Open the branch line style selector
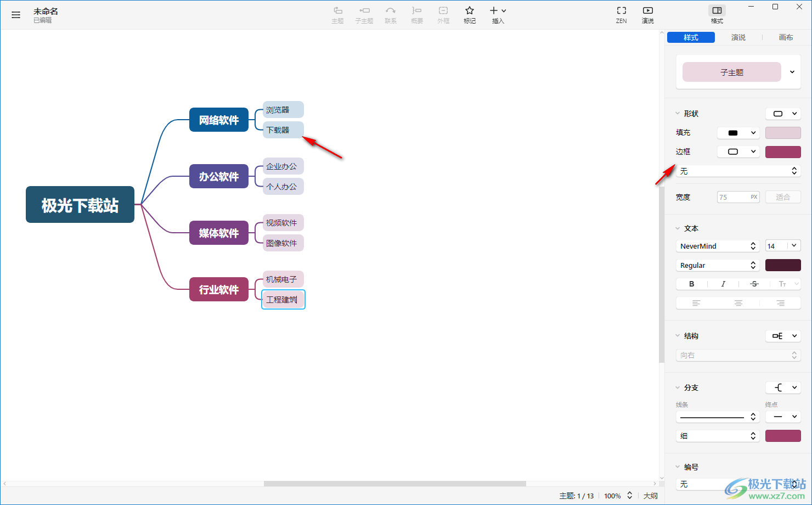Screen dimensions: 812x505 point(718,417)
